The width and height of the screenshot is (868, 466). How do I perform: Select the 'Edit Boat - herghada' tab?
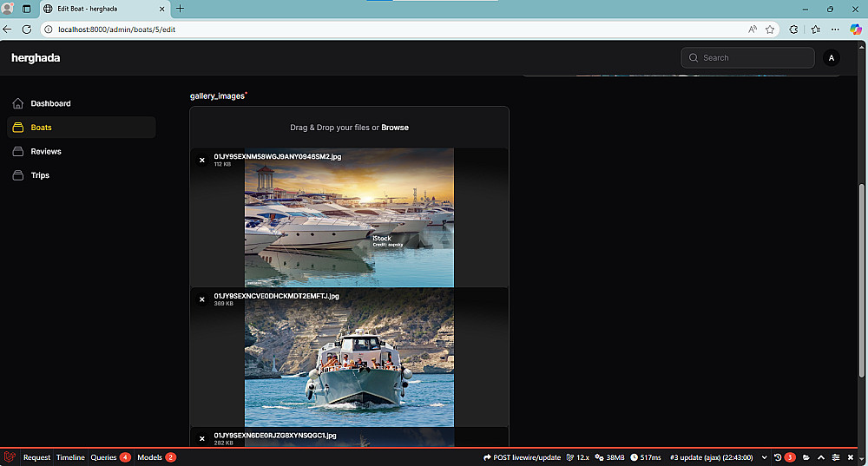coord(105,9)
